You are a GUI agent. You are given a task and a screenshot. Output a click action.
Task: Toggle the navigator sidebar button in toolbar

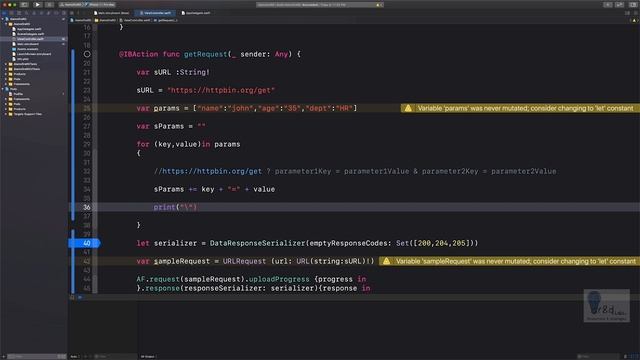(x=24, y=4)
